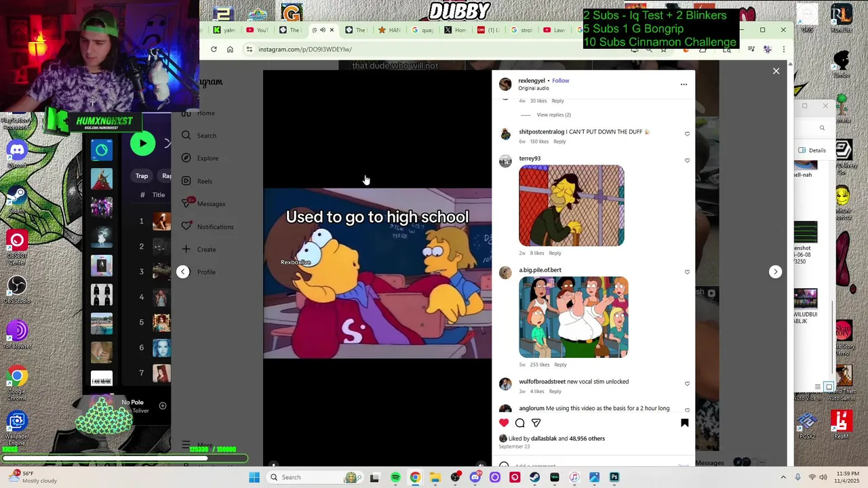Screen dimensions: 868x488
Task: Toggle the bookmark save icon for the post
Action: tap(684, 423)
